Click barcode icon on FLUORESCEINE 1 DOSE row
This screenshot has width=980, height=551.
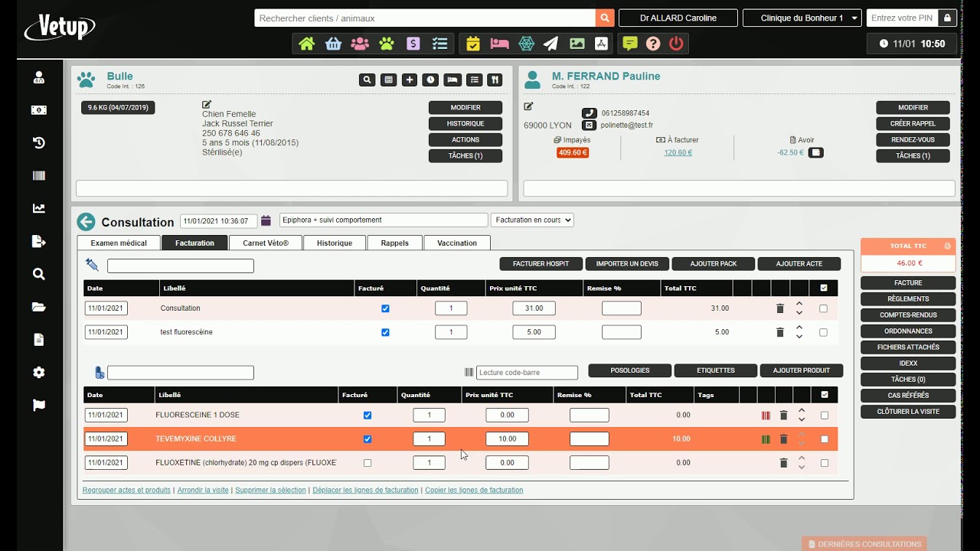click(x=766, y=416)
